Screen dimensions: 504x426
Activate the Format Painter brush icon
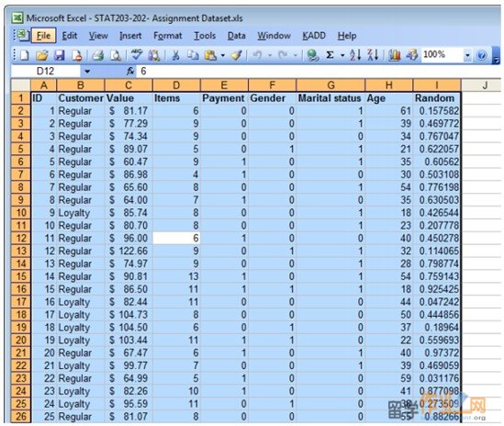pyautogui.click(x=237, y=56)
